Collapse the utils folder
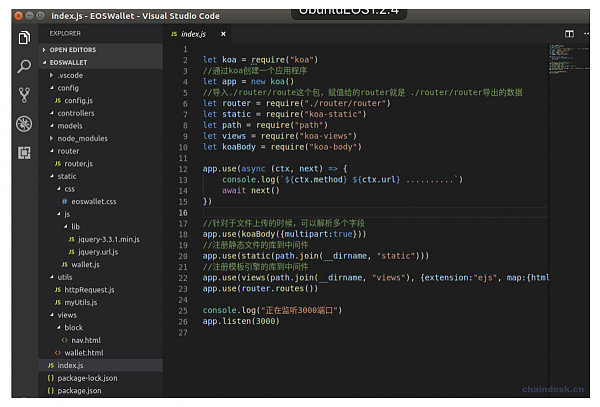600x407 pixels. tap(101, 277)
